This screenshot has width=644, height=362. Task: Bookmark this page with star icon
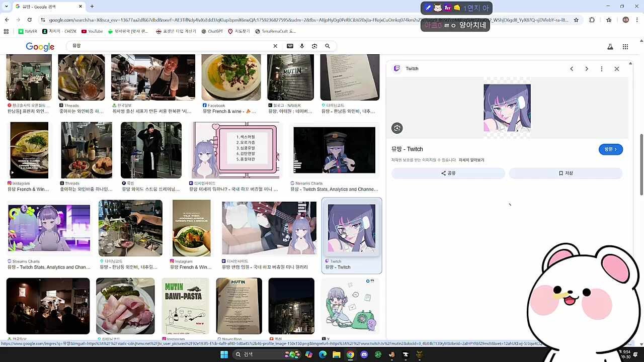tap(576, 20)
